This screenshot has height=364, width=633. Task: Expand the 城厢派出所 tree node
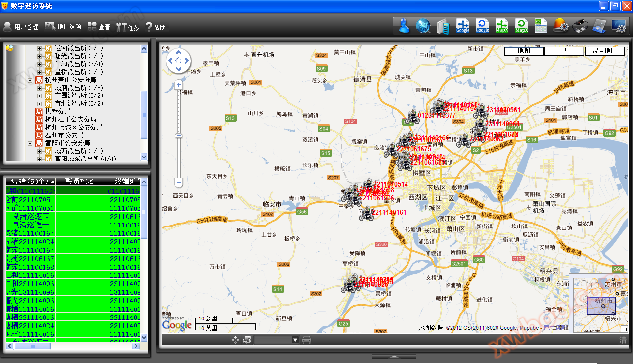[x=40, y=88]
